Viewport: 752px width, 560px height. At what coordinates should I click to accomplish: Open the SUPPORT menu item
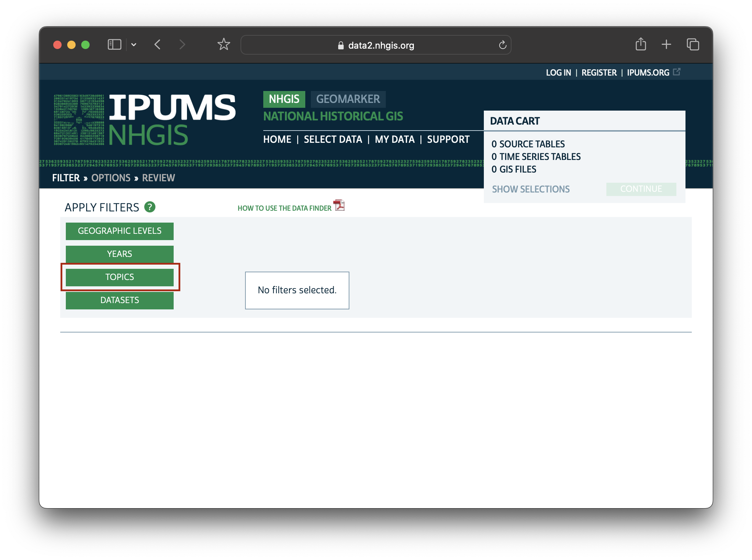(x=448, y=139)
